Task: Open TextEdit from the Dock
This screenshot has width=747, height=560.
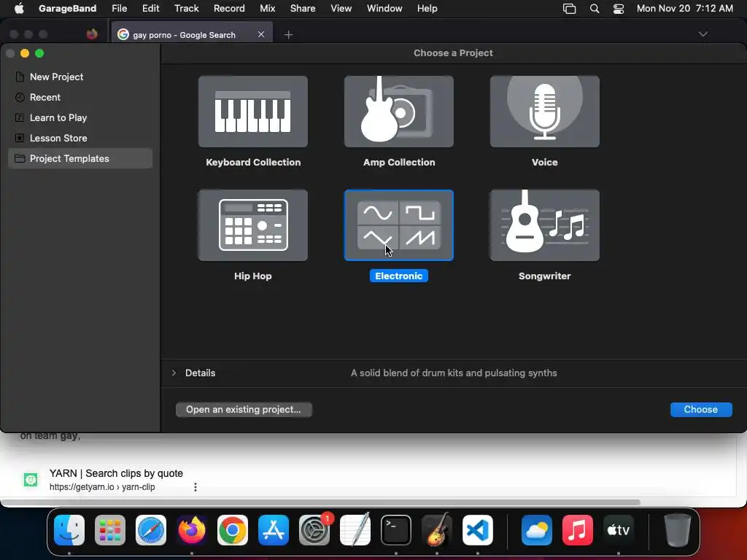Action: [x=355, y=530]
